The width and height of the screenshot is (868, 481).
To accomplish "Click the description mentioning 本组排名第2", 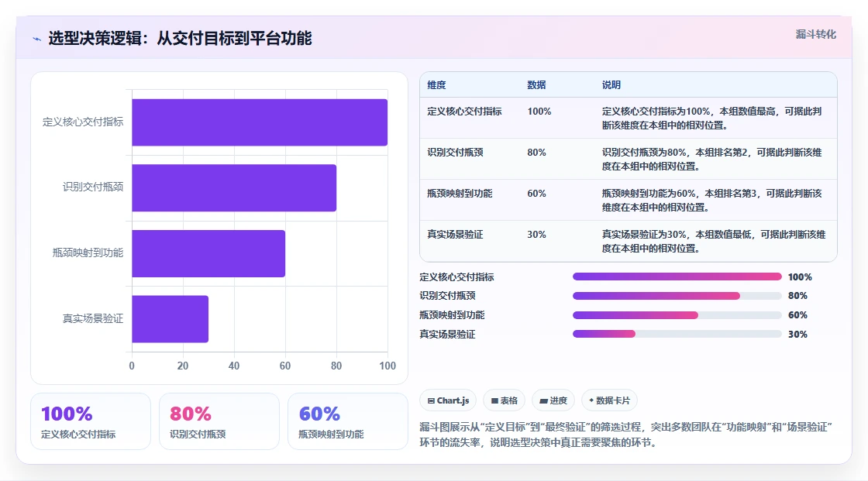I will (712, 159).
